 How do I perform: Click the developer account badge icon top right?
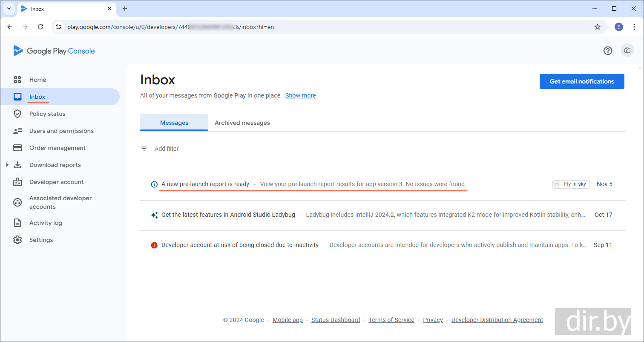[627, 50]
